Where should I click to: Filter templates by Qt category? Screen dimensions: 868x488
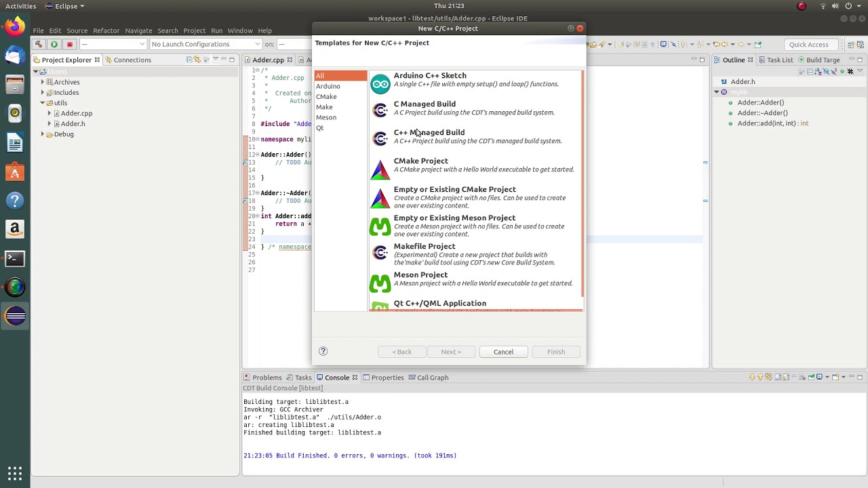click(x=340, y=127)
